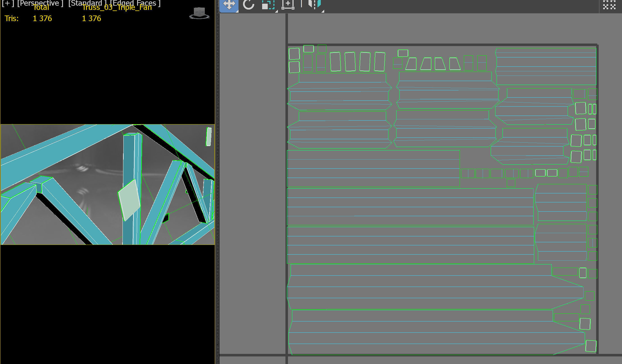Image resolution: width=622 pixels, height=364 pixels.
Task: Select the Move UV tool
Action: pos(229,5)
